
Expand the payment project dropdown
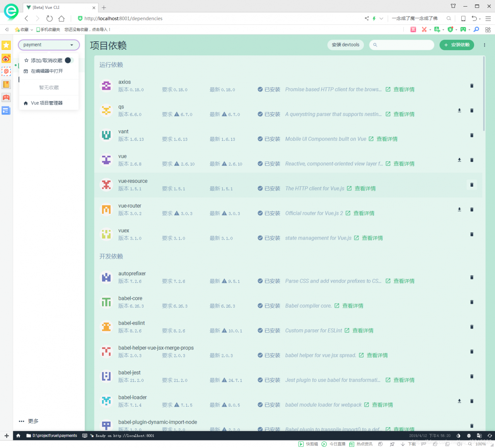click(x=49, y=45)
